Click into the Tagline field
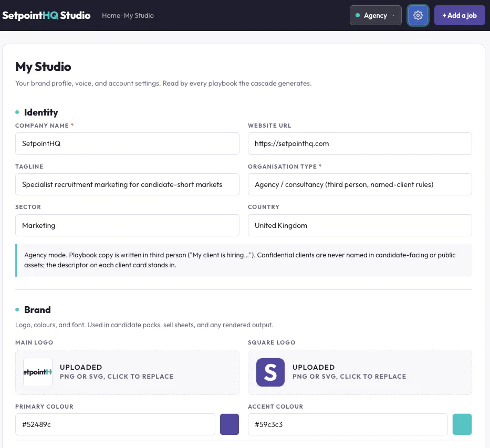This screenshot has width=490, height=448. [x=127, y=185]
